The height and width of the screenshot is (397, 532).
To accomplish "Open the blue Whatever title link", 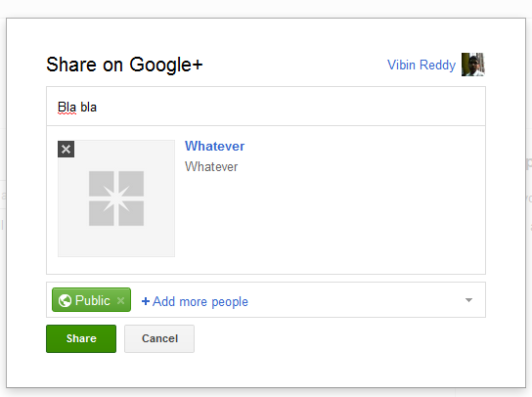I will [x=214, y=146].
